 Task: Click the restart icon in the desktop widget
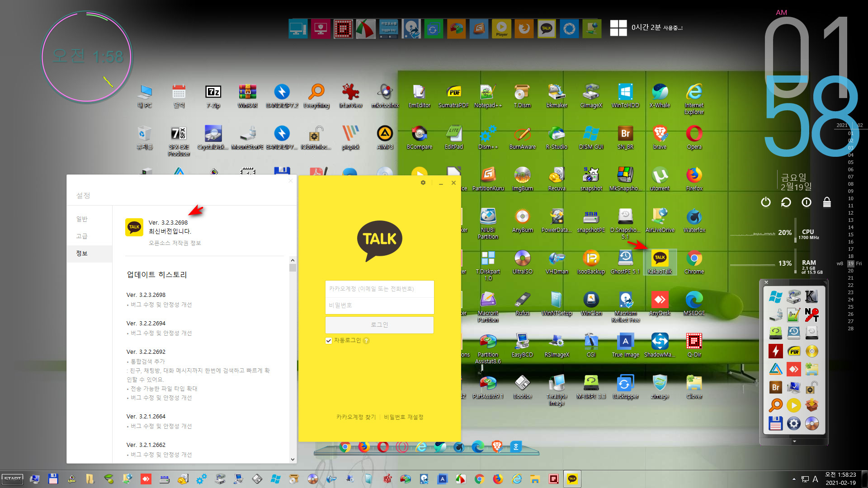click(x=786, y=202)
